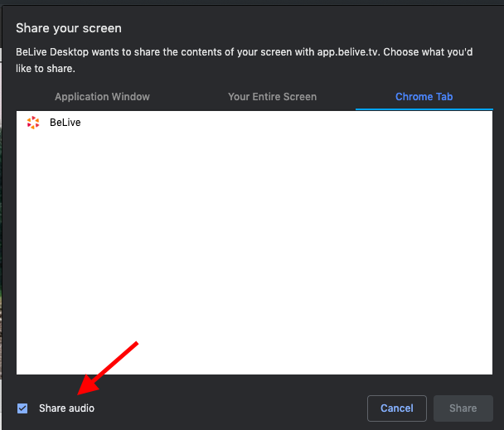
Task: Click the BeLive Desktop description text
Action: (x=245, y=60)
